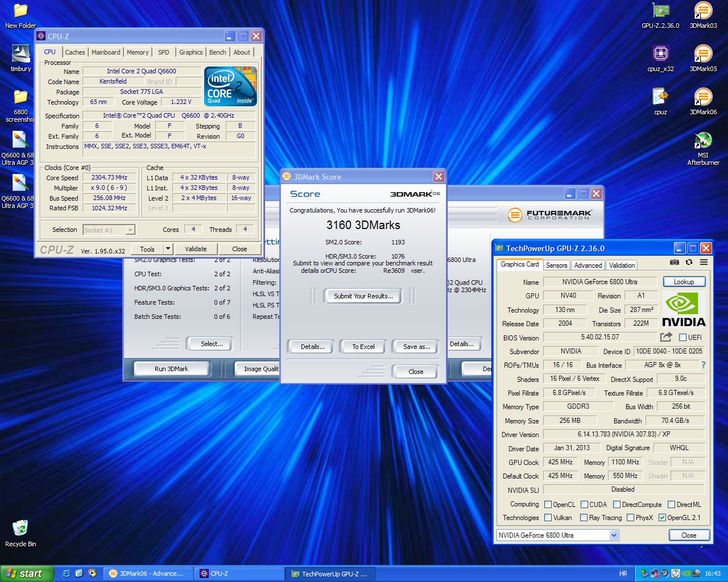Select the 3DMark06 desktop shortcut
This screenshot has height=582, width=728.
coord(703,102)
